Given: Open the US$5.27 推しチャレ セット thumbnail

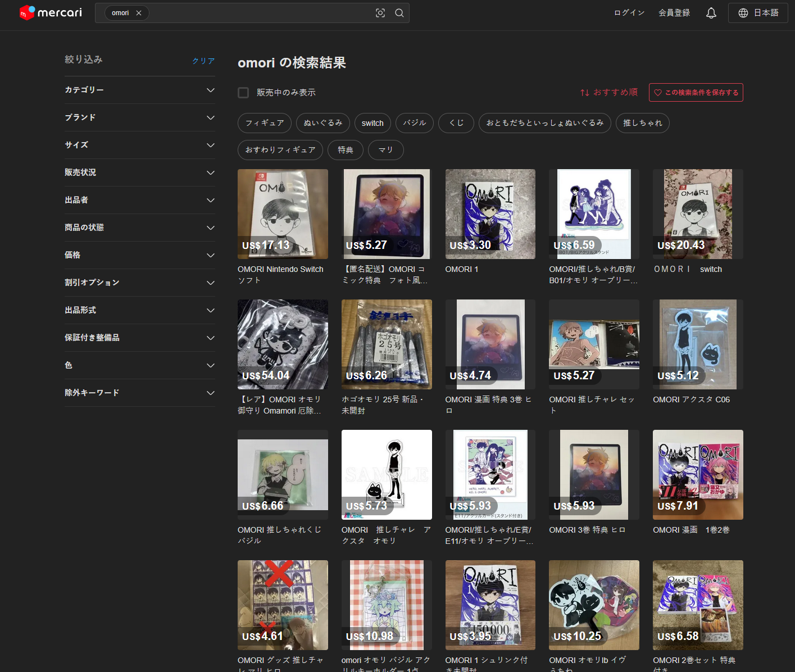Looking at the screenshot, I should point(594,344).
